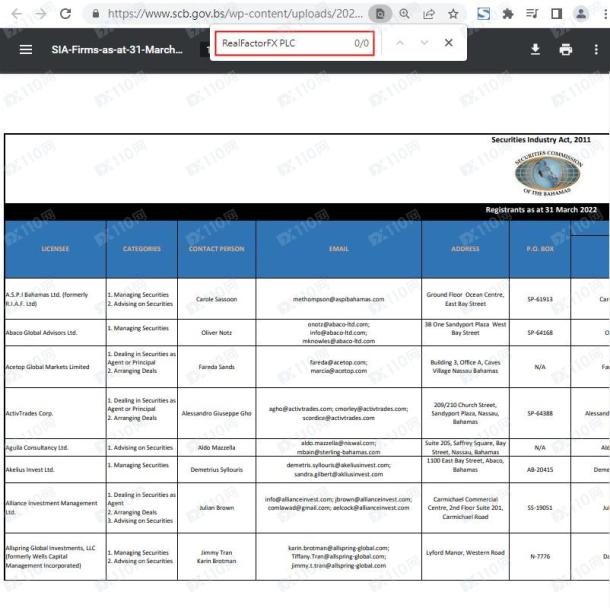Click the scb.gov.bs URL address bar
This screenshot has height=608, width=610.
coord(235,14)
